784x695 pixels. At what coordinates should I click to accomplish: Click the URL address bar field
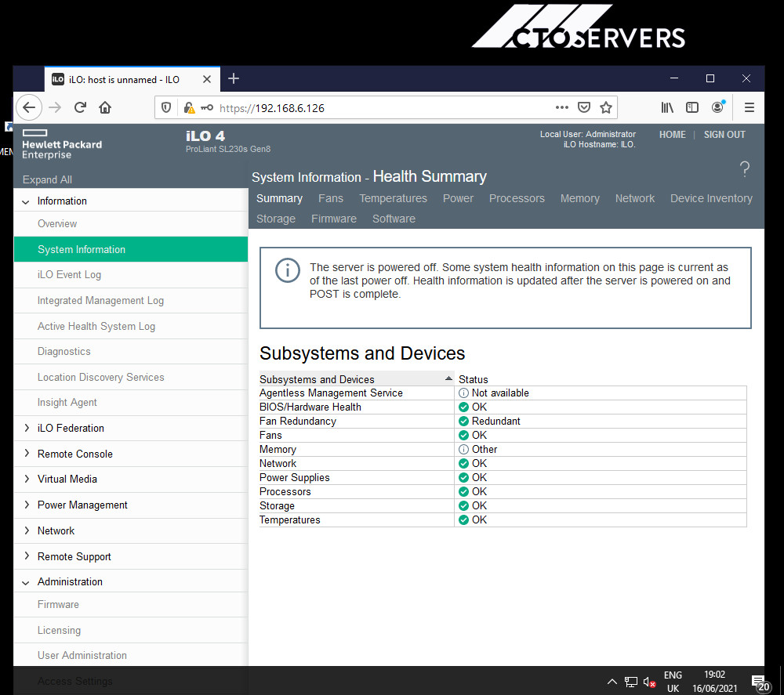(385, 108)
